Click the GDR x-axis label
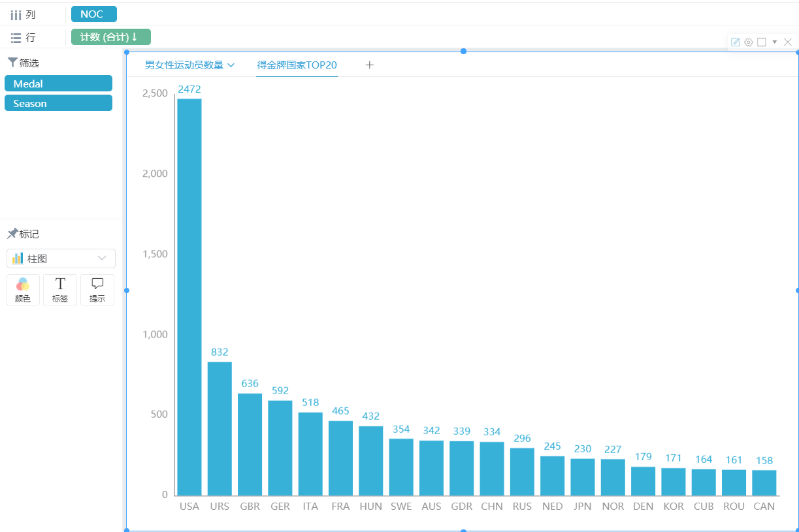 (x=461, y=507)
